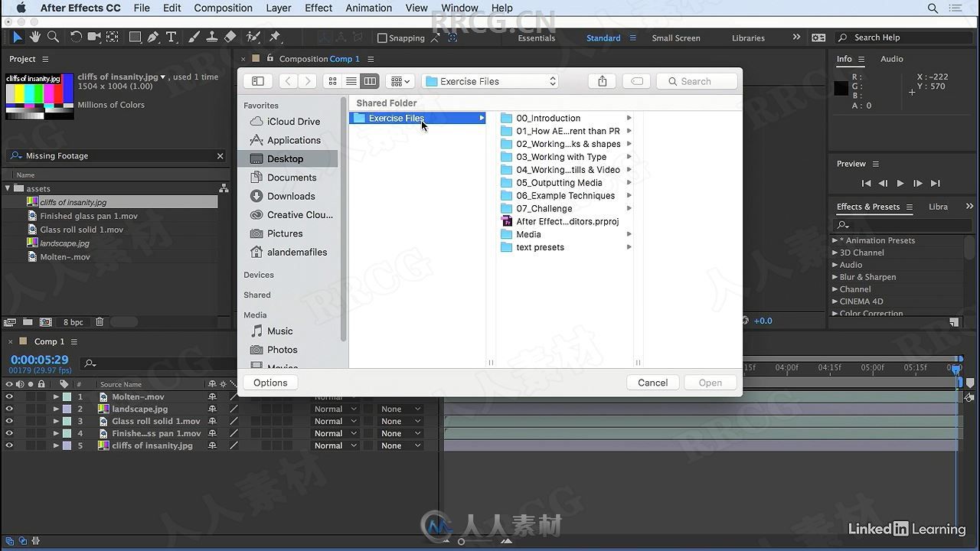Hide the Finishe...ss pan 1.mov layer
Screen dimensions: 980x551
[x=9, y=433]
